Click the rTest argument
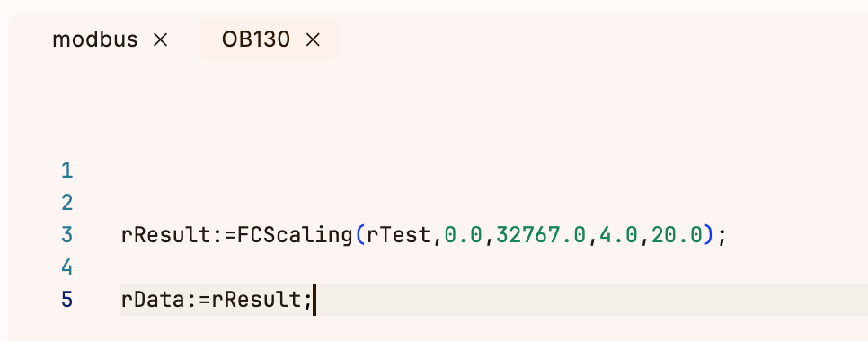The height and width of the screenshot is (341, 868). (x=399, y=235)
